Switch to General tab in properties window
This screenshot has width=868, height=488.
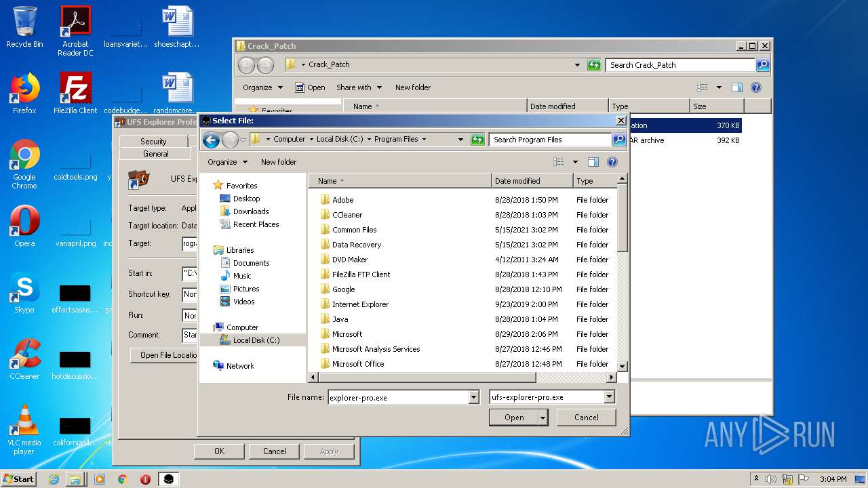point(155,154)
